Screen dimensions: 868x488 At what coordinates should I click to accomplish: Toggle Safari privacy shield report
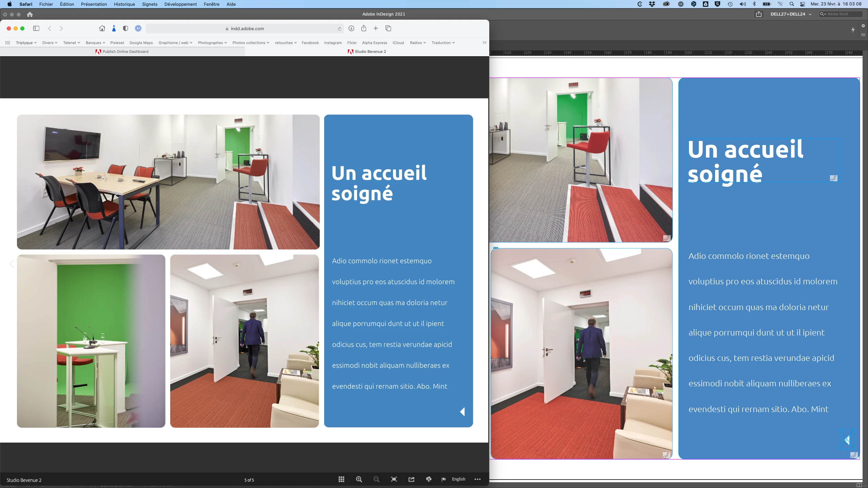(125, 28)
